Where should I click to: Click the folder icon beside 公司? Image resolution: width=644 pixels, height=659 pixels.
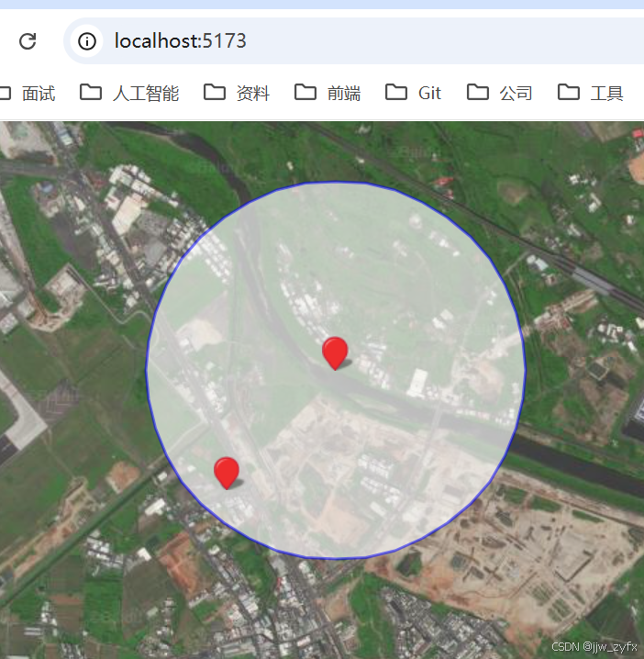(x=478, y=92)
